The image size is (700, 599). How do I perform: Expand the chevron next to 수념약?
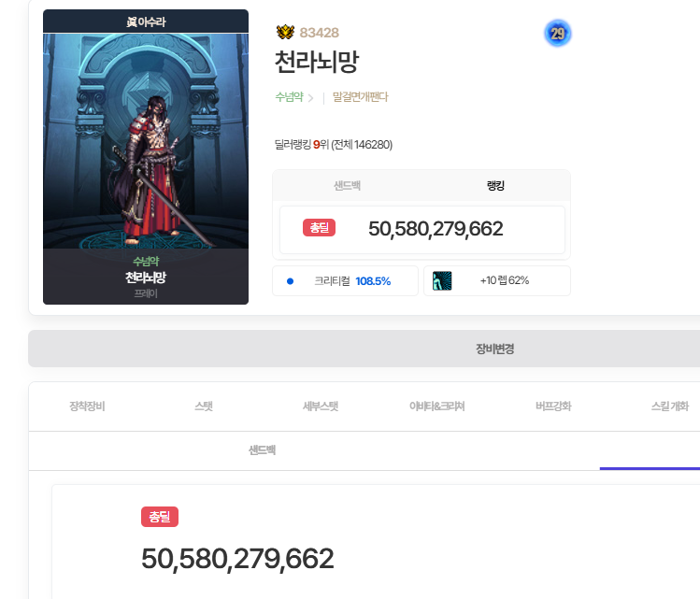click(x=310, y=97)
